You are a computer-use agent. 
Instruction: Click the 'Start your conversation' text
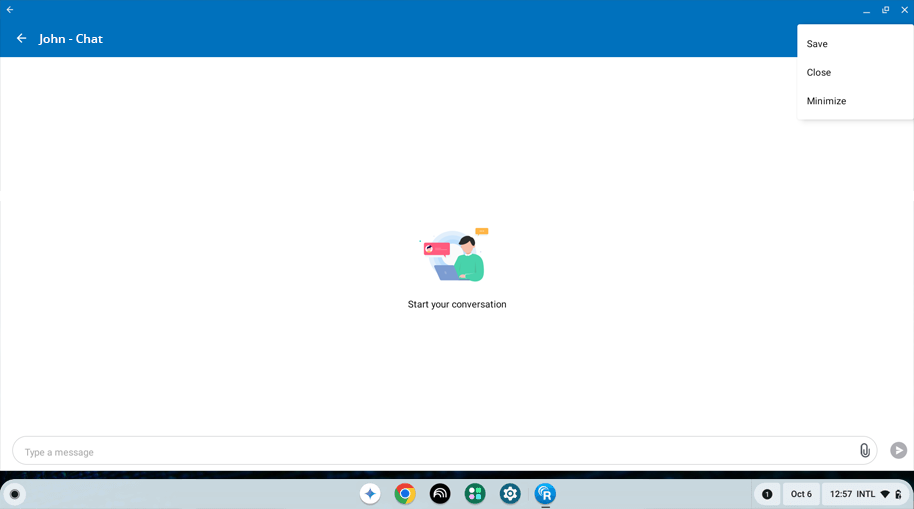coord(457,304)
